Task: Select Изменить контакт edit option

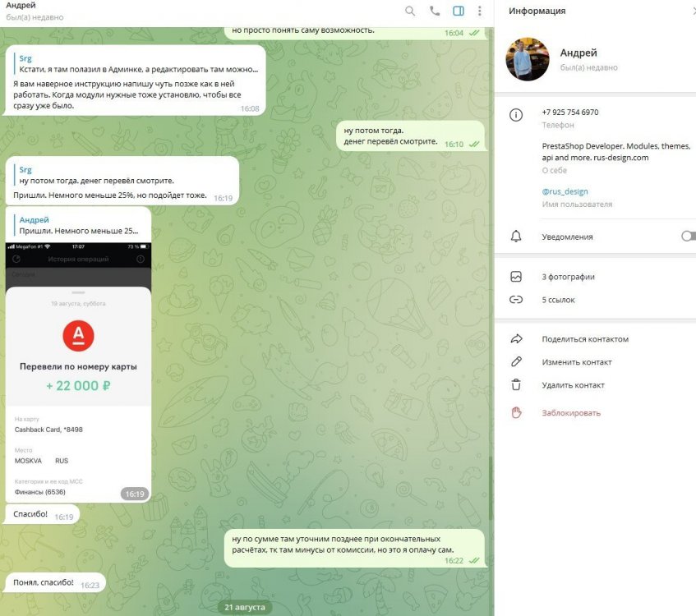Action: (x=577, y=362)
